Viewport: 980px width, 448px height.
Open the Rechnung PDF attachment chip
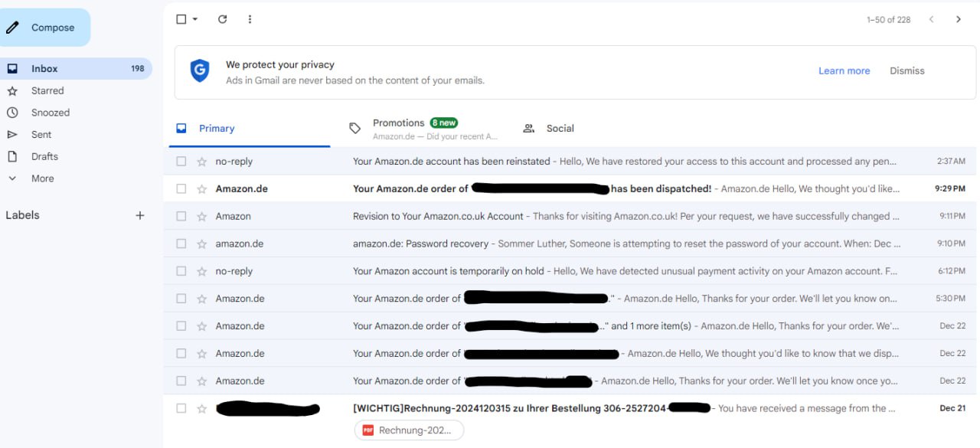pos(409,430)
